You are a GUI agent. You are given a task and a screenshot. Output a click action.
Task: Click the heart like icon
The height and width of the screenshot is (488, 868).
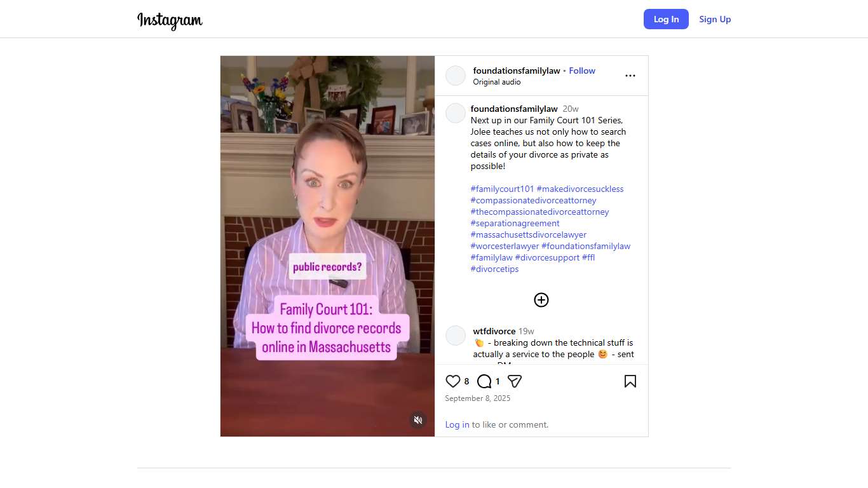(x=452, y=381)
